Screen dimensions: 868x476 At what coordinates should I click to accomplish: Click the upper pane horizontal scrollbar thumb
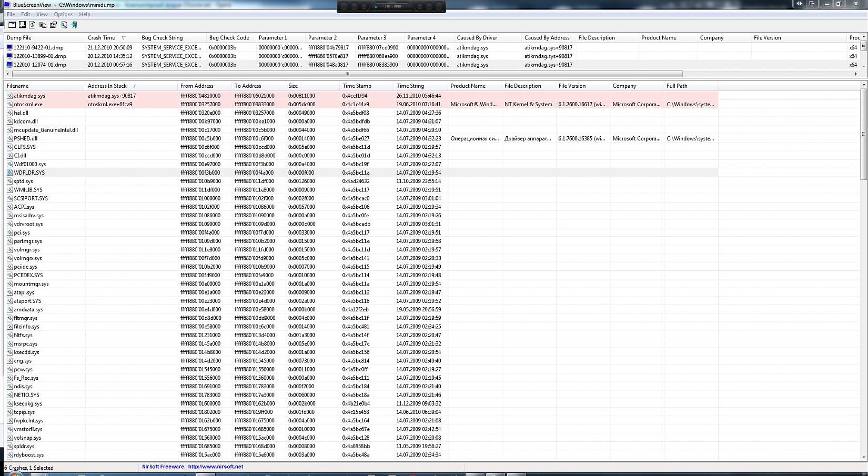tap(346, 74)
